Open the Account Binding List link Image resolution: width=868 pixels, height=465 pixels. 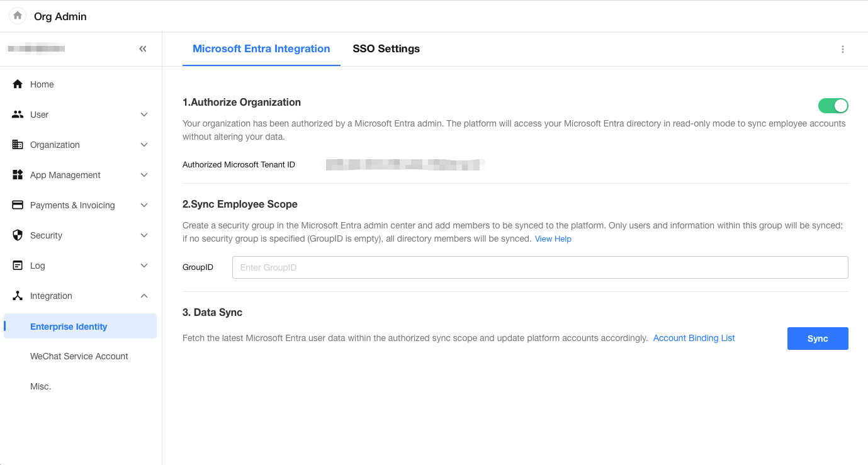point(694,339)
